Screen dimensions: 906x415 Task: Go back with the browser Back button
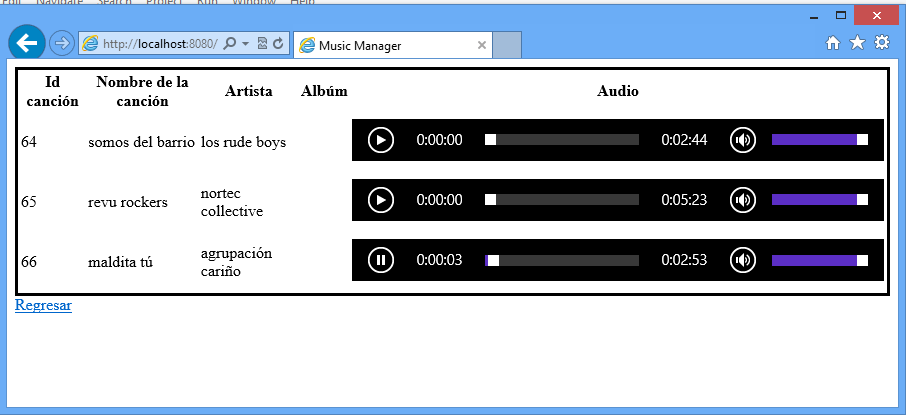coord(27,43)
